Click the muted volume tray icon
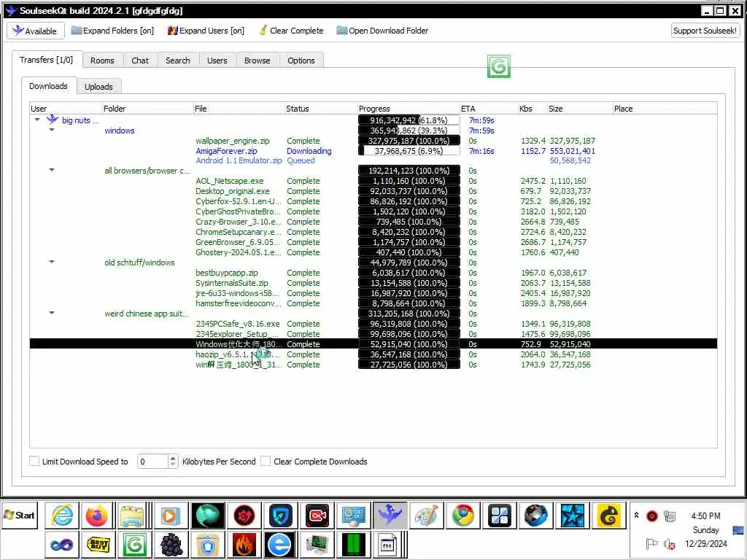The width and height of the screenshot is (747, 560). click(x=670, y=544)
